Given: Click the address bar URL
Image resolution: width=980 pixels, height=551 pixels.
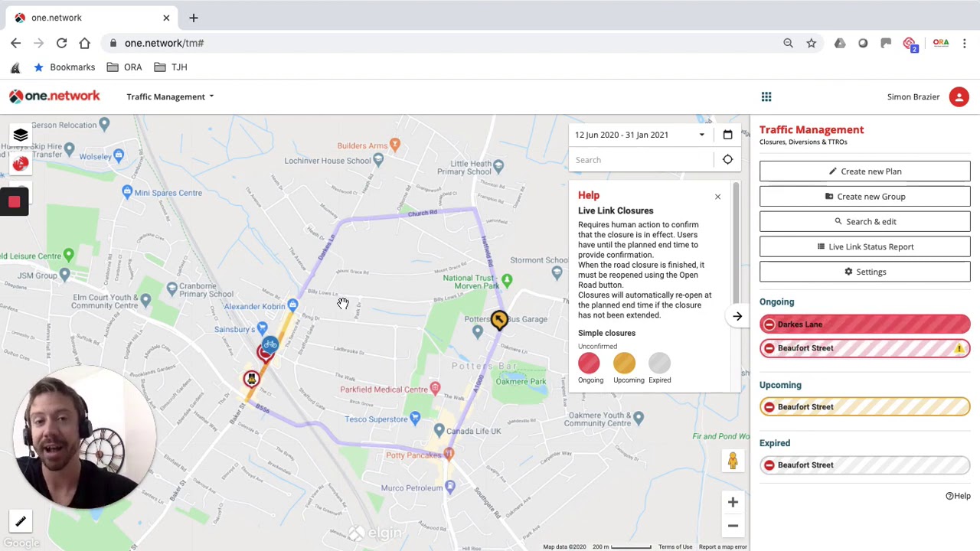Looking at the screenshot, I should [164, 44].
